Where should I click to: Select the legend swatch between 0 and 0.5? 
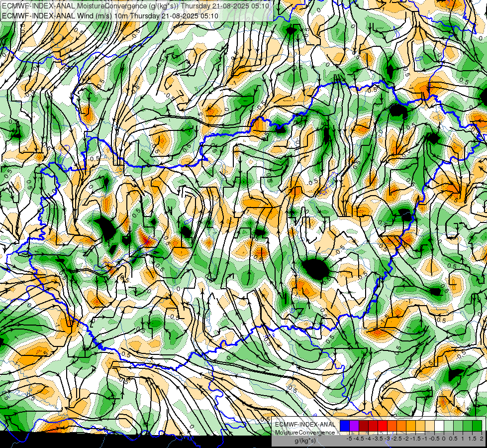tap(449, 426)
